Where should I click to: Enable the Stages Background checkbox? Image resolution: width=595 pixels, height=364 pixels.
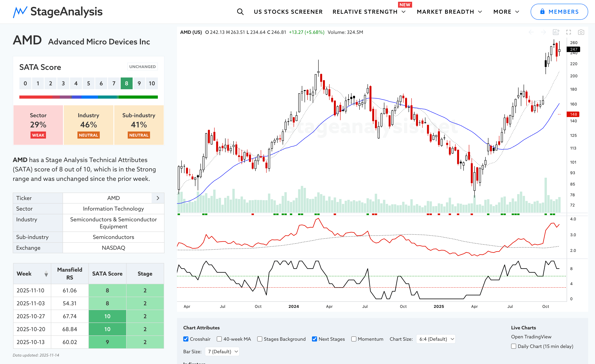(260, 339)
